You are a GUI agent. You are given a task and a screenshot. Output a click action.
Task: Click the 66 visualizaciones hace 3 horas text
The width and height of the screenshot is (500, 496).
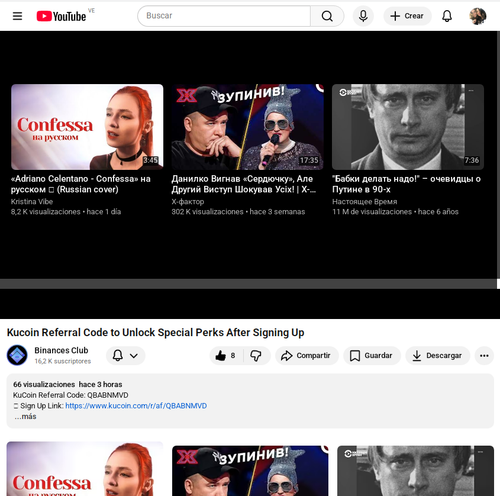click(68, 384)
